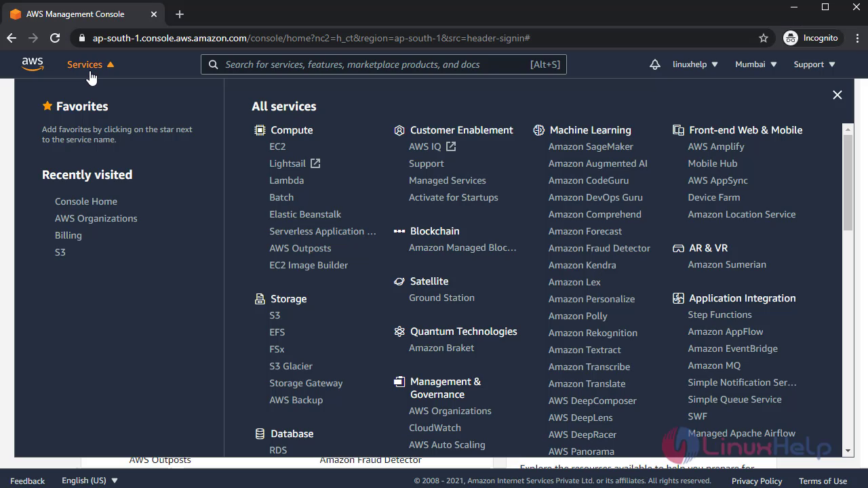The image size is (868, 488).
Task: Open the Privacy Policy link
Action: pos(757,481)
